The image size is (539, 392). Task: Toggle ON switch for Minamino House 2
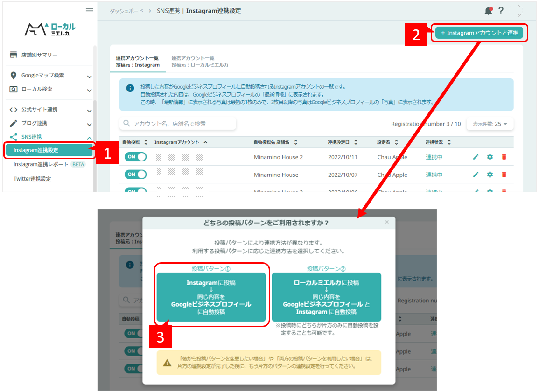coord(135,157)
